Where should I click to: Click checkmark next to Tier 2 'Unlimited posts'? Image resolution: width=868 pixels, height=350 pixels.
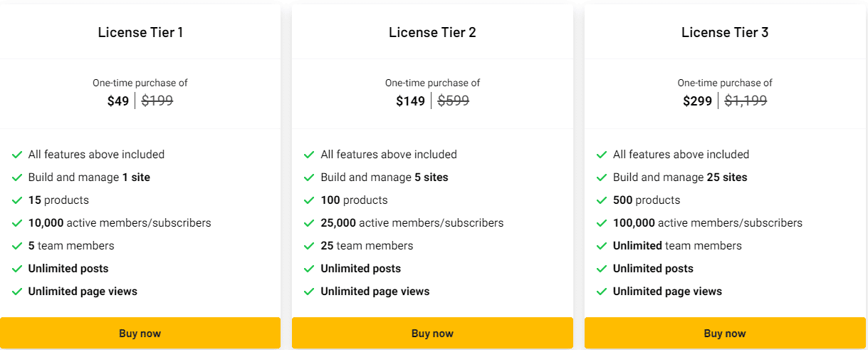coord(309,269)
